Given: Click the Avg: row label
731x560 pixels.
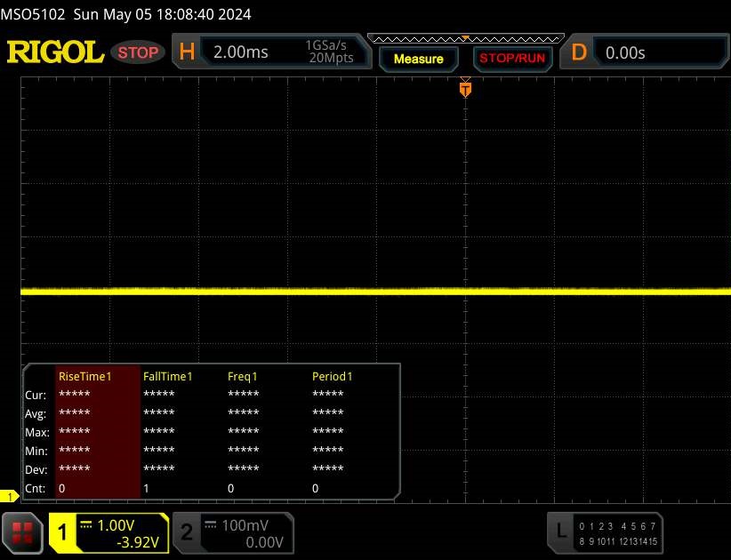Looking at the screenshot, I should click(x=36, y=413).
